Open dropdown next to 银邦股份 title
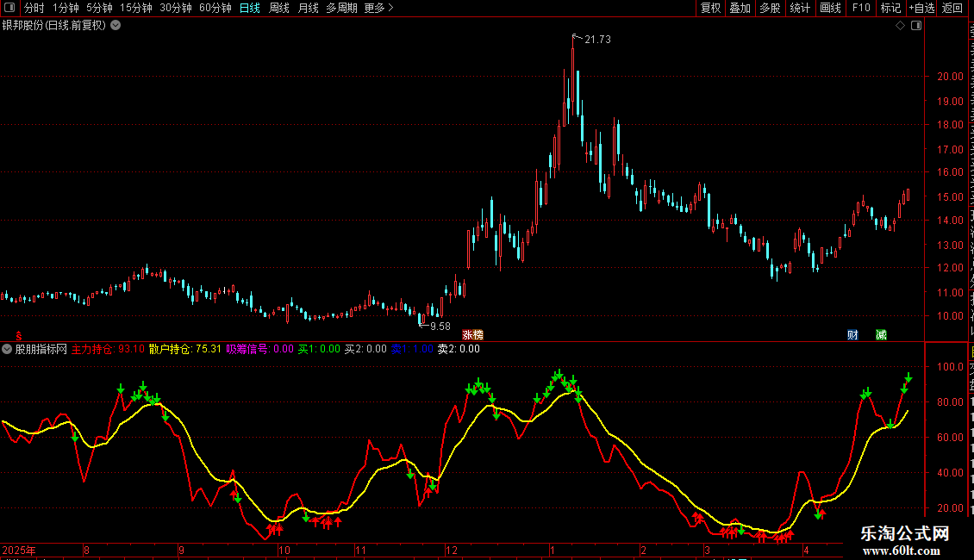Viewport: 974px width, 560px height. coord(116,26)
